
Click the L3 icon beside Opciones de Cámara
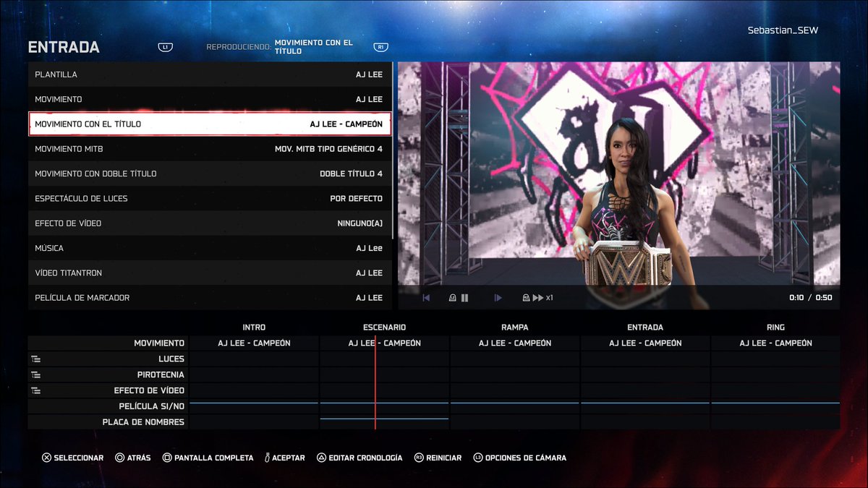click(x=478, y=458)
